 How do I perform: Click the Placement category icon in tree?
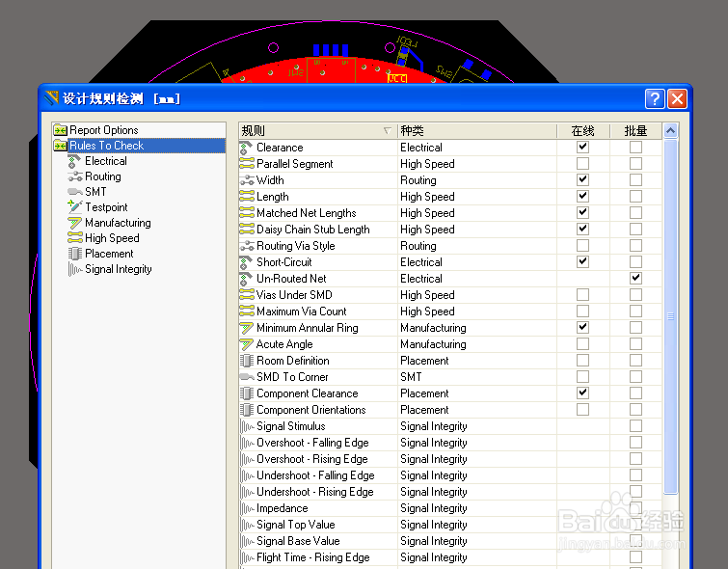click(75, 254)
